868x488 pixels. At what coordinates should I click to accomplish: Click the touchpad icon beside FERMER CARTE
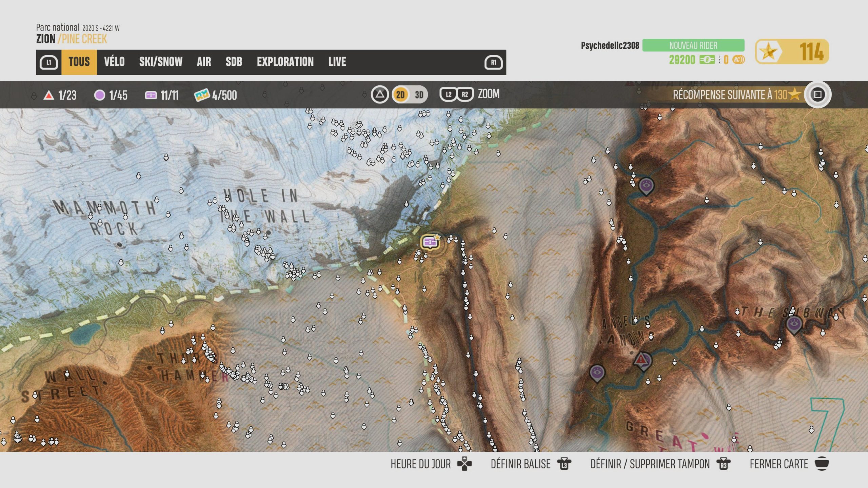(822, 464)
